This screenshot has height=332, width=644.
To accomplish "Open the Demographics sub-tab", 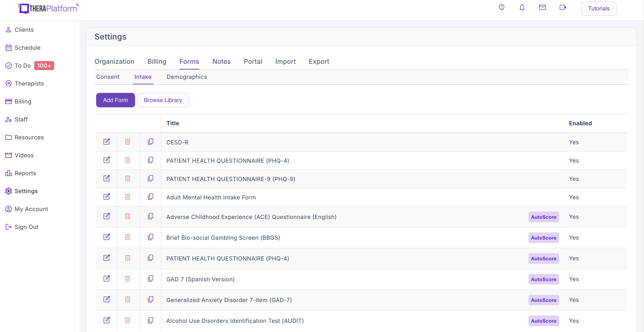I will pos(187,77).
